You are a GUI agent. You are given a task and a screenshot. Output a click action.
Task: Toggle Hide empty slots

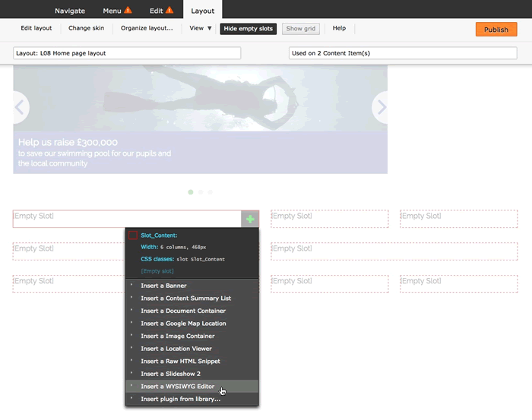coord(248,29)
